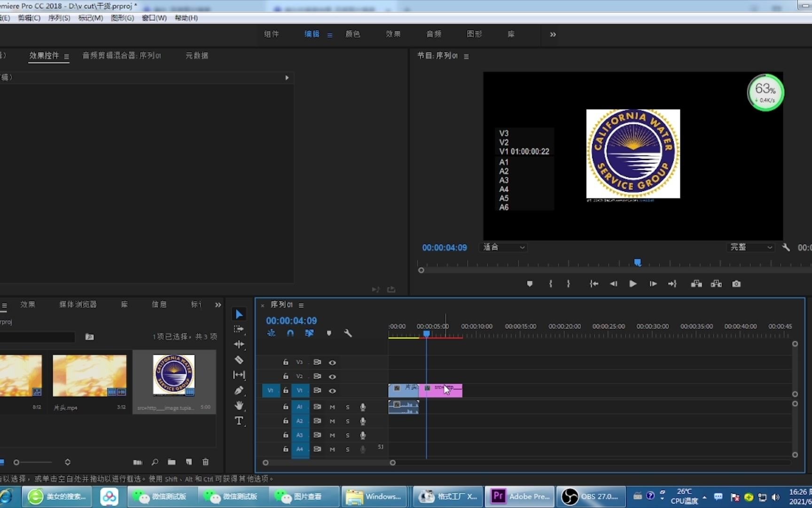The image size is (812, 508).
Task: Click the timeline wrench settings icon
Action: 348,333
